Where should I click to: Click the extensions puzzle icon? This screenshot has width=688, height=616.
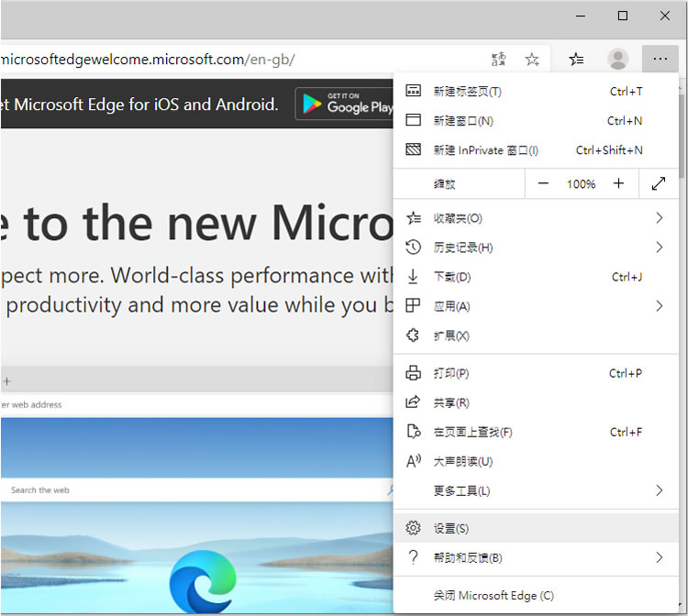click(413, 335)
